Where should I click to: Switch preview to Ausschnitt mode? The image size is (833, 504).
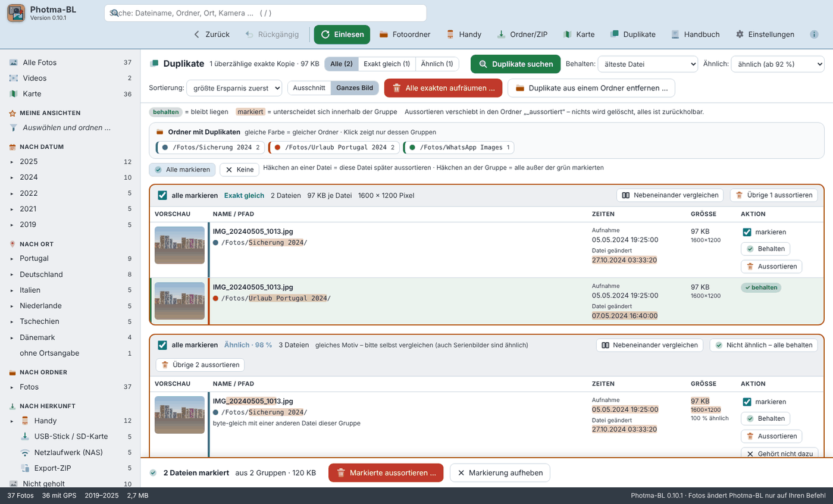tap(309, 88)
